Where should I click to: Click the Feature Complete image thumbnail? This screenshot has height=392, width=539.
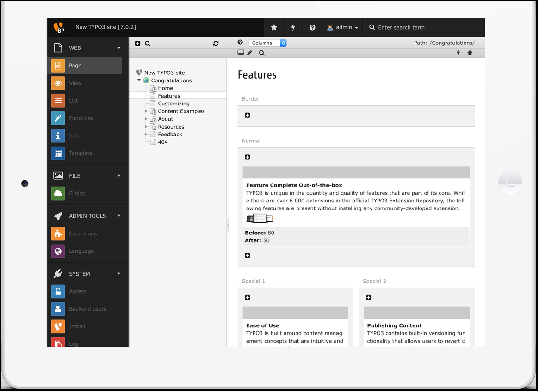[260, 219]
